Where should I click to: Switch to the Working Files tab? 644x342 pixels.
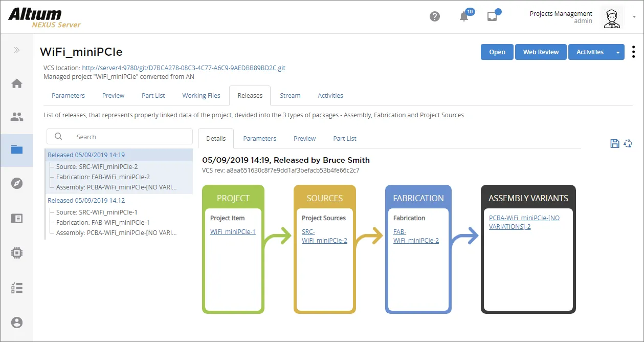pos(201,96)
